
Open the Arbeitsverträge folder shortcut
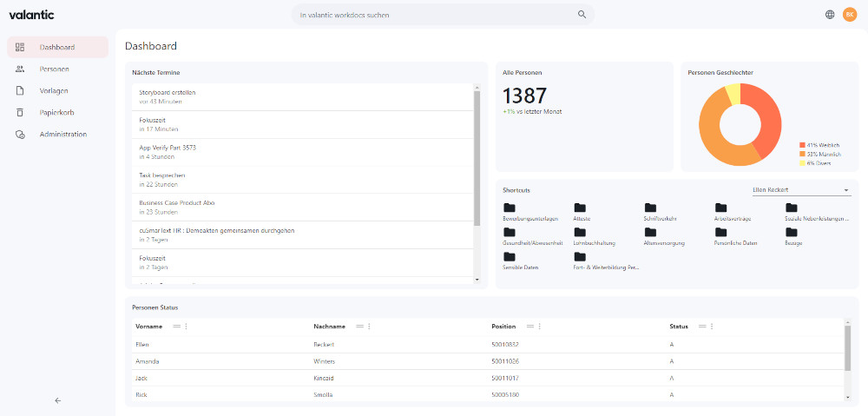click(x=720, y=208)
